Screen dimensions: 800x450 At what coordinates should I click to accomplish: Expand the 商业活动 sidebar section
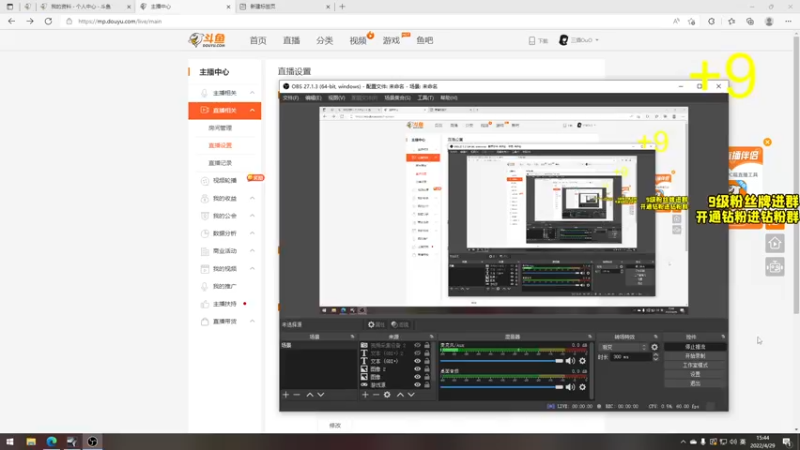(252, 251)
